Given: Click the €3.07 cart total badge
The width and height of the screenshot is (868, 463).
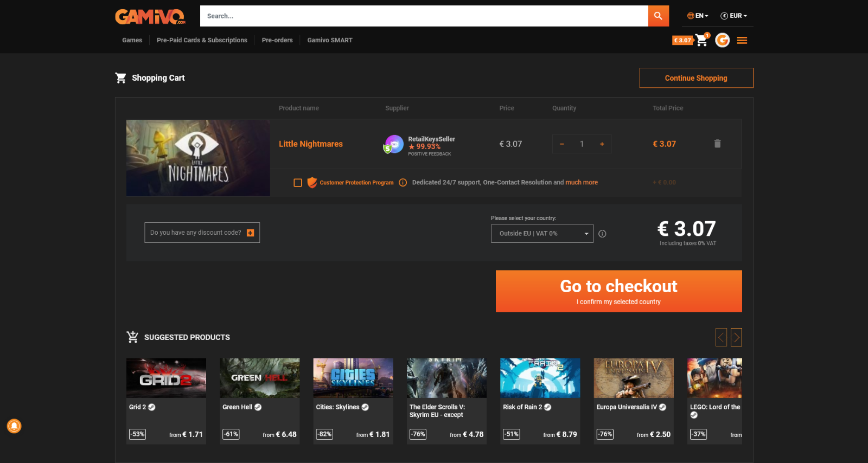Looking at the screenshot, I should (x=682, y=40).
